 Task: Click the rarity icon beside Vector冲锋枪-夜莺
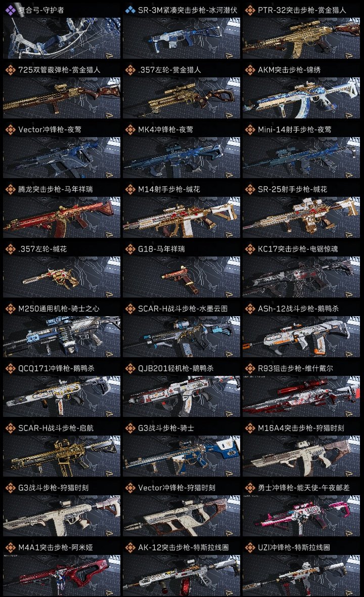pyautogui.click(x=10, y=130)
